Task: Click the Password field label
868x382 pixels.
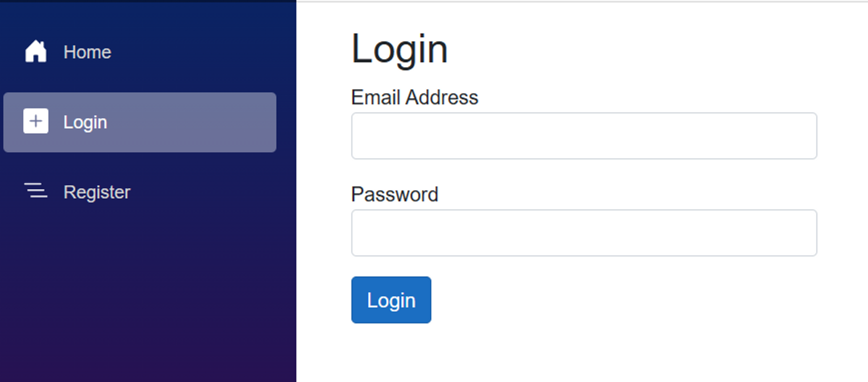Action: (394, 195)
